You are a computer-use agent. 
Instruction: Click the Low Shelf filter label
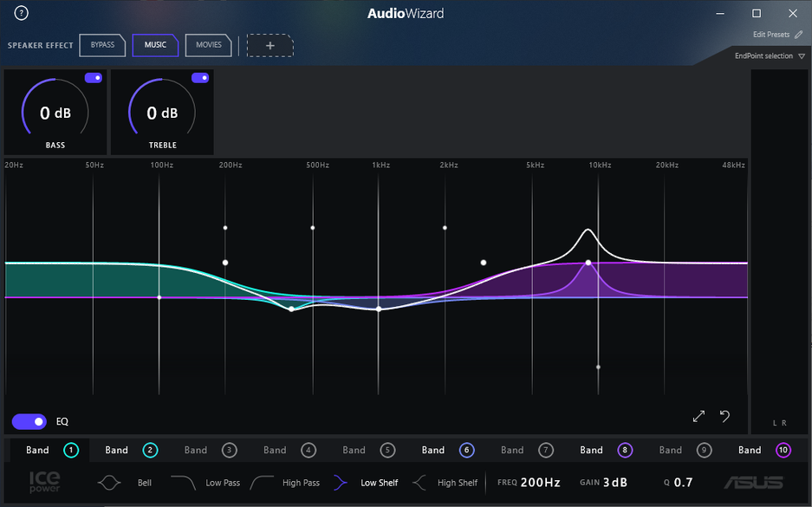[x=379, y=483]
